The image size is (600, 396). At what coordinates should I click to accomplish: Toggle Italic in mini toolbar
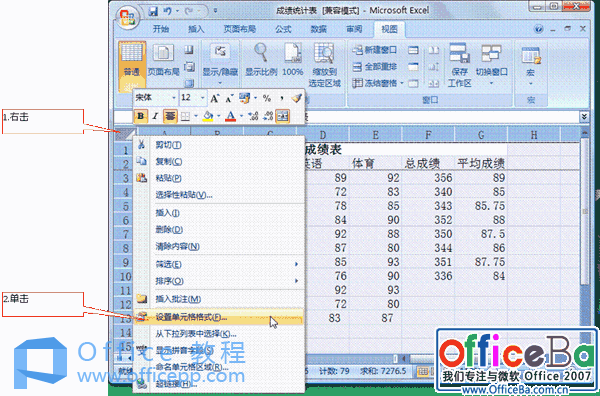[155, 116]
